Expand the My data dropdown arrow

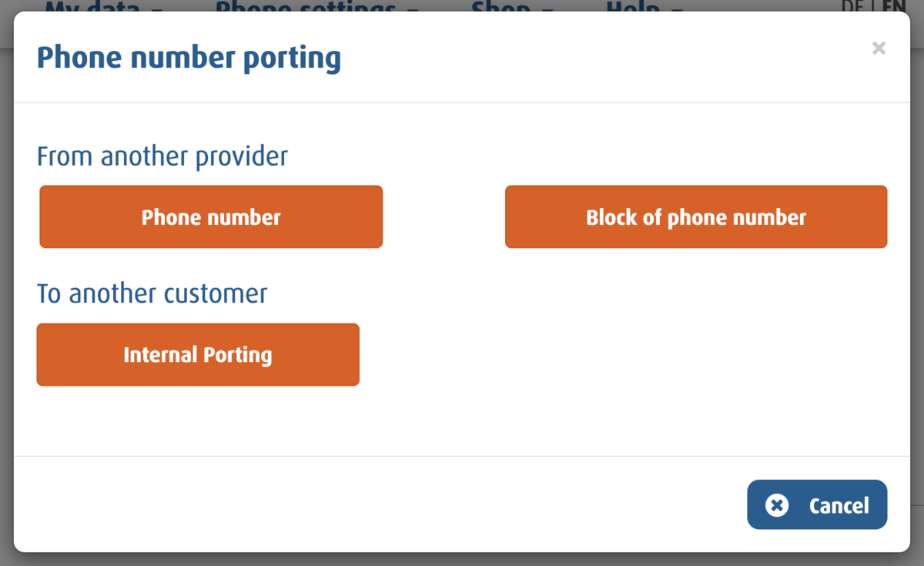point(158,8)
